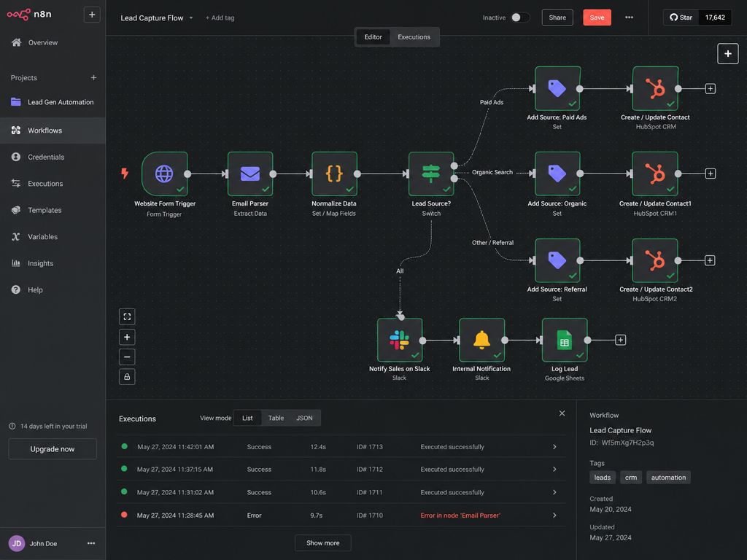Select the Website Form Trigger globe node

tap(164, 174)
